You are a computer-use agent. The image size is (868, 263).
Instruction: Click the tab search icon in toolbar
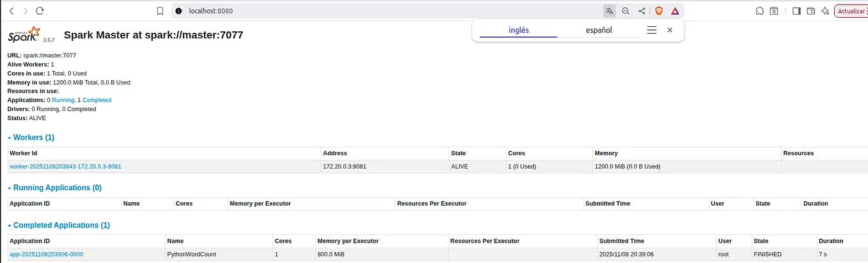point(774,11)
